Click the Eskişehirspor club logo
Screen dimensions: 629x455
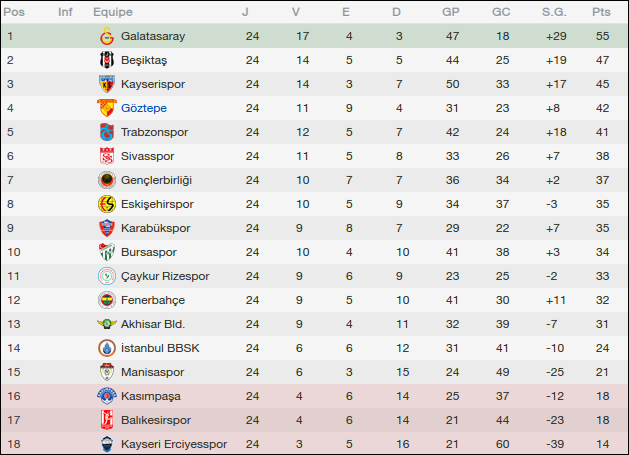pos(106,204)
